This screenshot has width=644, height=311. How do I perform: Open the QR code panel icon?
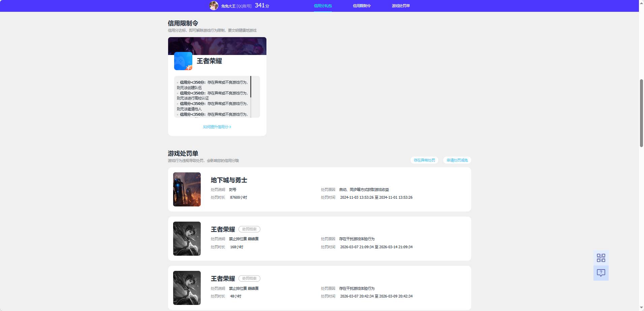[x=601, y=257]
